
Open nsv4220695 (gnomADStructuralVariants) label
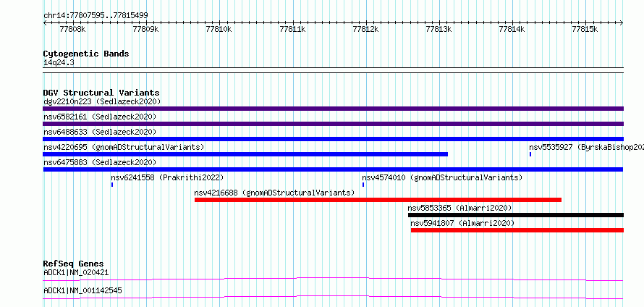click(x=124, y=147)
